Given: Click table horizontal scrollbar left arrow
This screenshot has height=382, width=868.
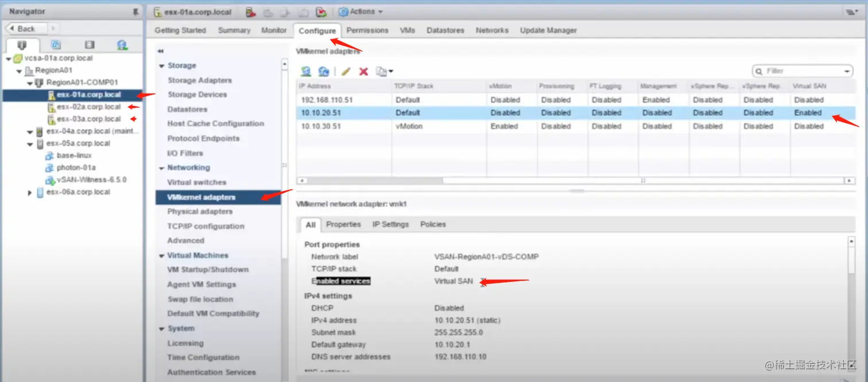Looking at the screenshot, I should [302, 181].
